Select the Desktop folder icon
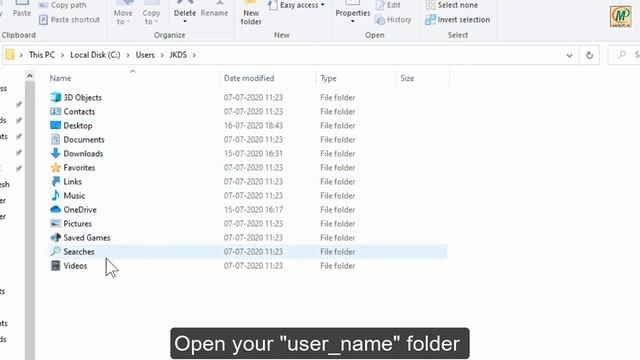Viewport: 640px width, 360px height. [56, 125]
